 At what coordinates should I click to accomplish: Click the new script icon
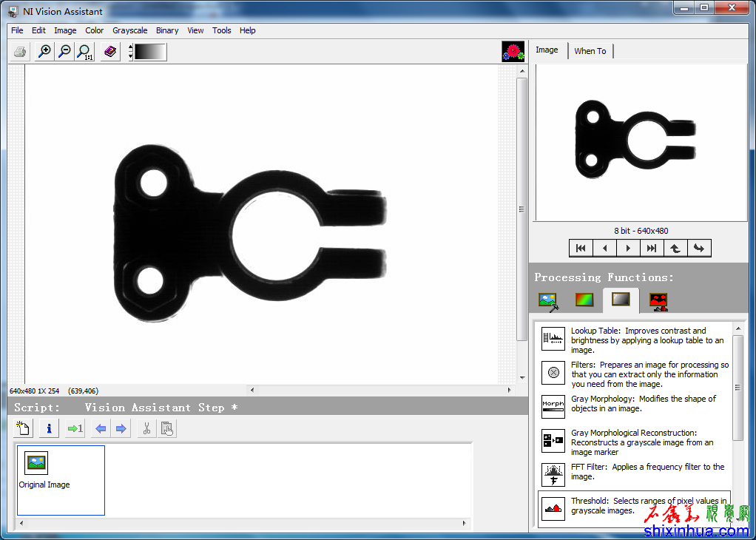tap(24, 428)
